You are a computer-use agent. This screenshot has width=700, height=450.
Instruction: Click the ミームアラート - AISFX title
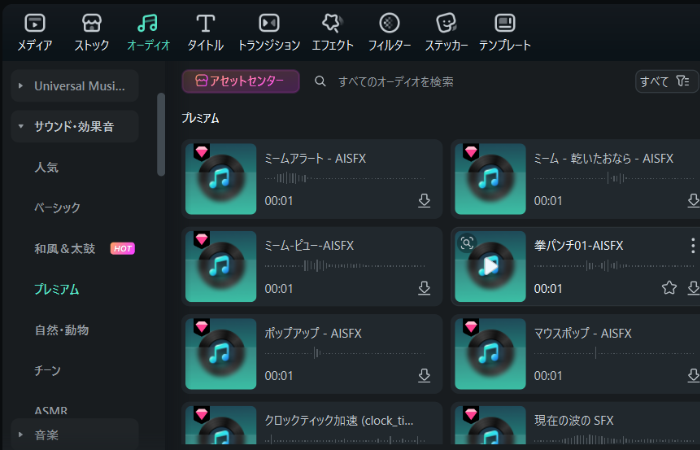tap(315, 158)
